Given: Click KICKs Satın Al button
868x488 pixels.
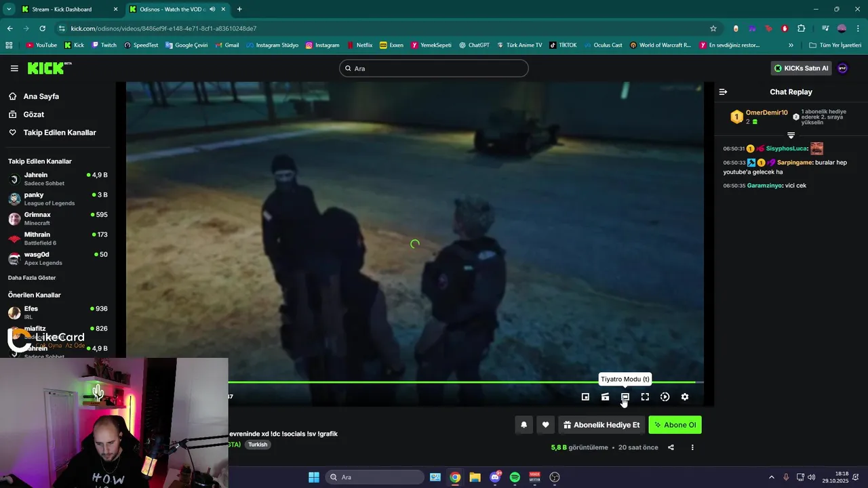Looking at the screenshot, I should [801, 68].
